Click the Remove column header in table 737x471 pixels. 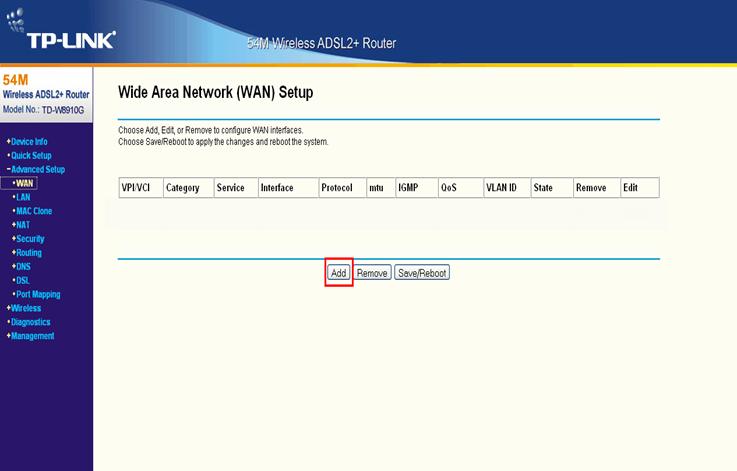pos(596,188)
